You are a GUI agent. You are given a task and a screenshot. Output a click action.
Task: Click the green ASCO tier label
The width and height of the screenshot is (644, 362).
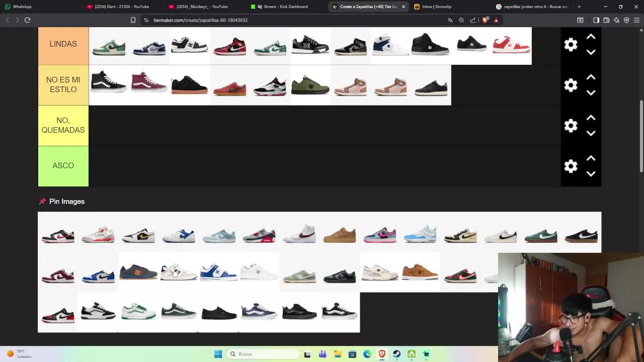[x=63, y=166]
